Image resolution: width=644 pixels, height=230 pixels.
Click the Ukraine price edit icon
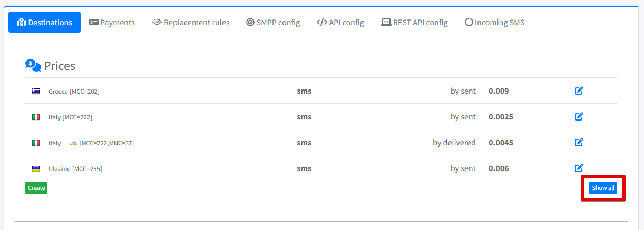click(579, 168)
